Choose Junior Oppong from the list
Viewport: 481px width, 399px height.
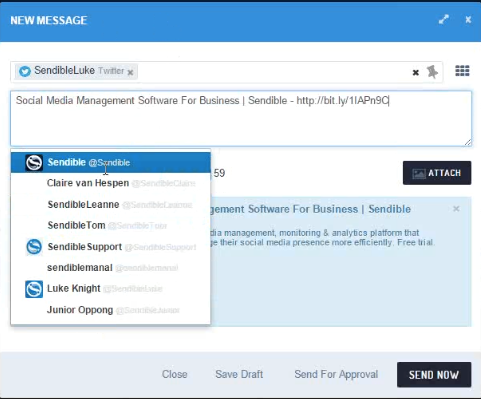point(111,310)
